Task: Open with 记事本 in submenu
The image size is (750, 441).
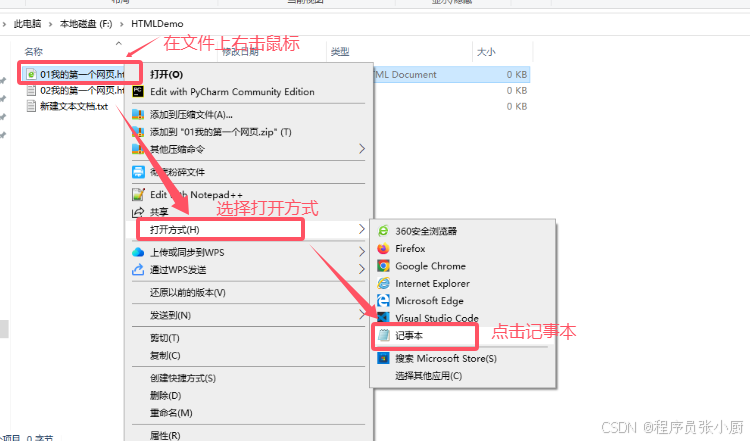Action: (x=463, y=336)
